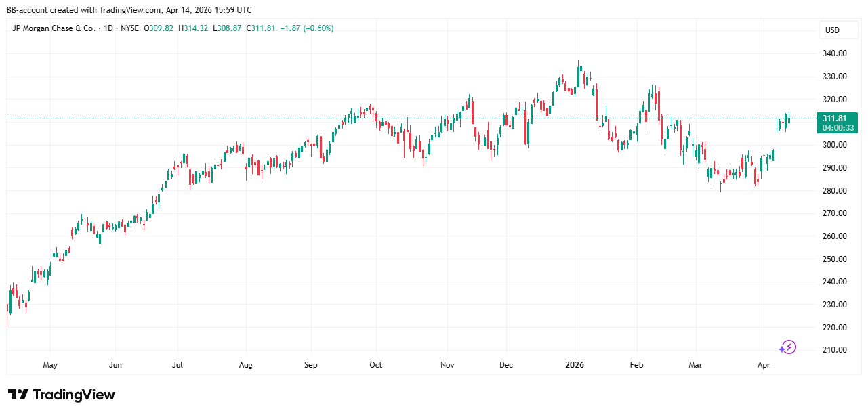Select the 1D interval label
This screenshot has width=868, height=415.
tap(106, 28)
